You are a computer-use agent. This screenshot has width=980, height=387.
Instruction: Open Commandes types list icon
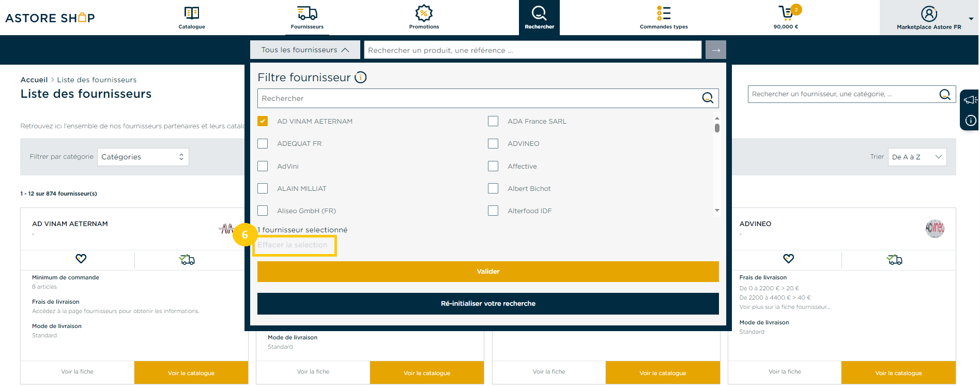pyautogui.click(x=664, y=13)
